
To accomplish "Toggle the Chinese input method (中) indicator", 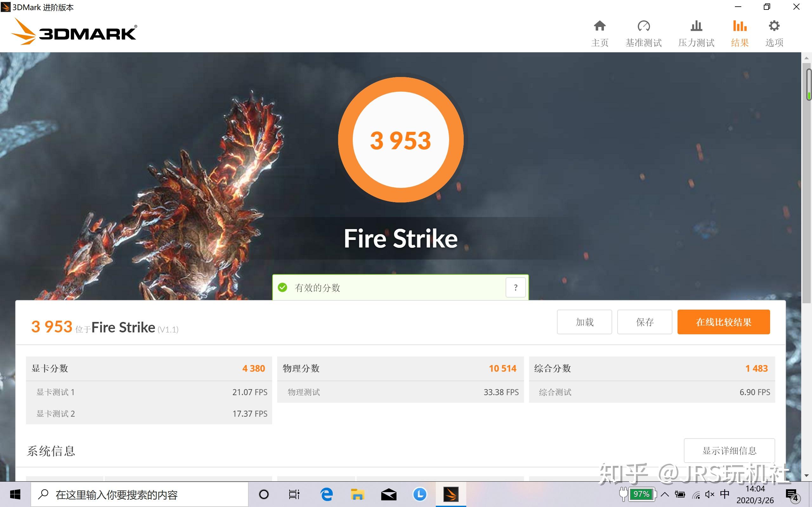I will coord(725,494).
